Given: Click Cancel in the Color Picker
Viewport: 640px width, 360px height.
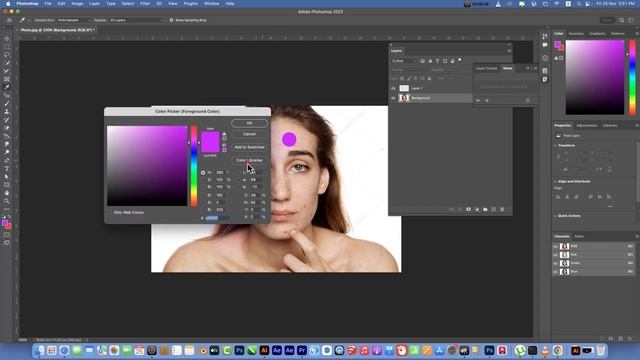Looking at the screenshot, I should [x=249, y=134].
